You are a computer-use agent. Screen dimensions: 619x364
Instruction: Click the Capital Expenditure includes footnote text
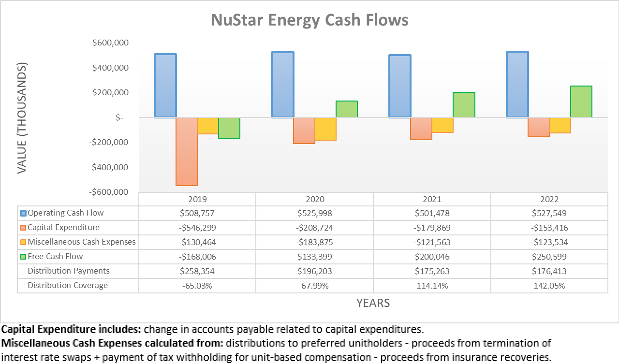[213, 329]
